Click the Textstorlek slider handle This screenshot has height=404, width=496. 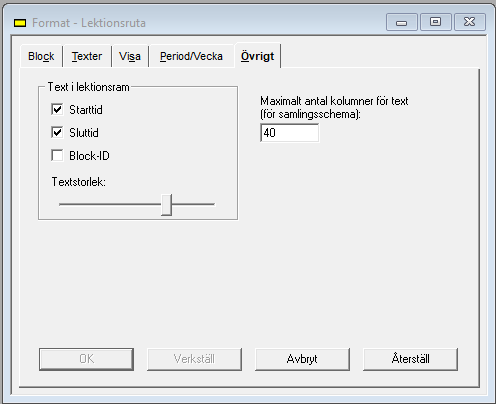pyautogui.click(x=166, y=205)
